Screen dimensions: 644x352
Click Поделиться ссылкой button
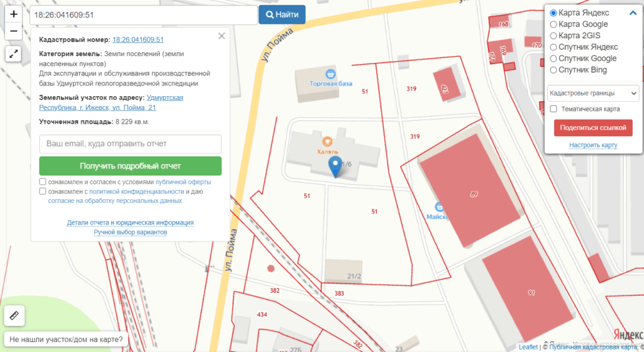(x=593, y=128)
